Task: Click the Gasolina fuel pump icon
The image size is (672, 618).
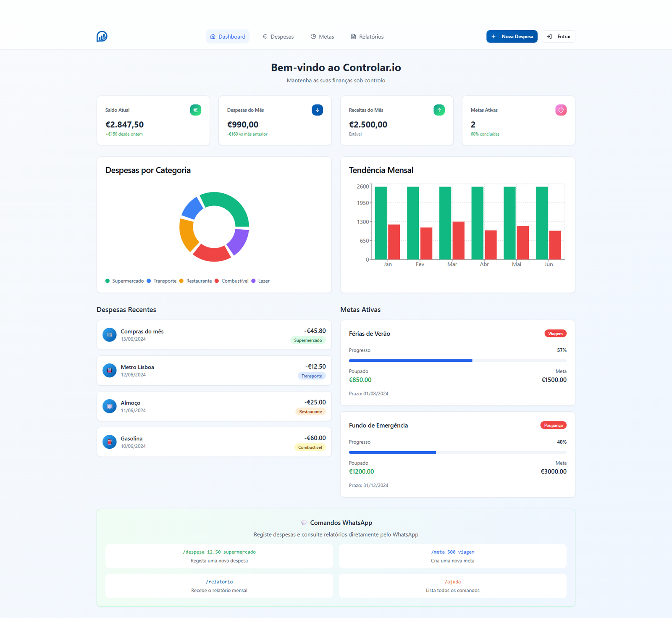Action: click(110, 442)
